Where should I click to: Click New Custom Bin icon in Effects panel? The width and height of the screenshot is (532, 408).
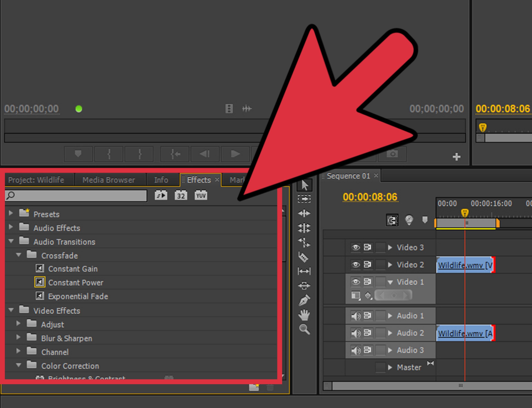tap(254, 387)
